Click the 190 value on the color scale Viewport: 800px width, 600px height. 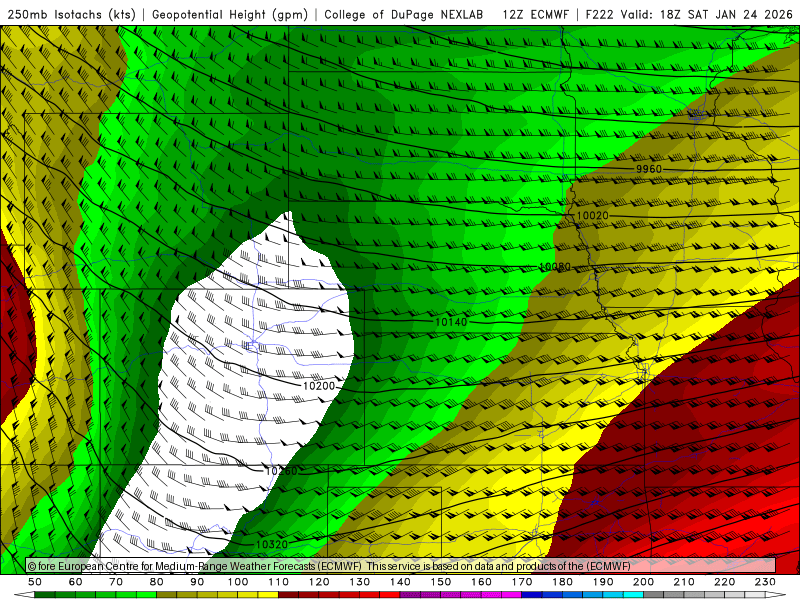[x=603, y=582]
